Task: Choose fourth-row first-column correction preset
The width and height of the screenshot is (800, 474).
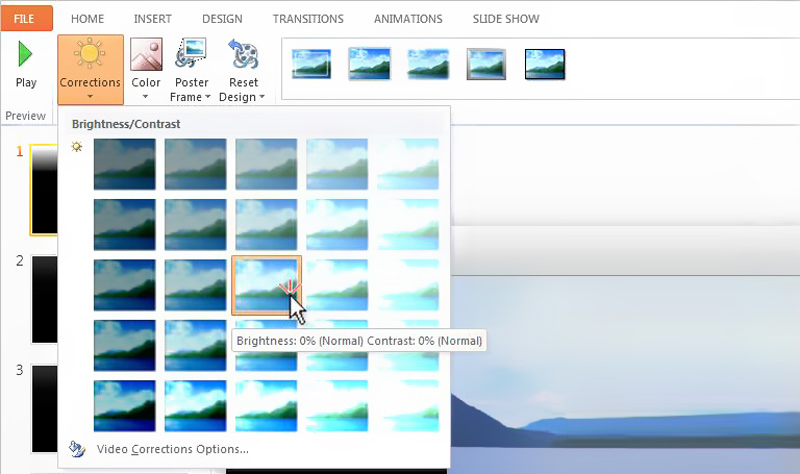Action: coord(124,345)
